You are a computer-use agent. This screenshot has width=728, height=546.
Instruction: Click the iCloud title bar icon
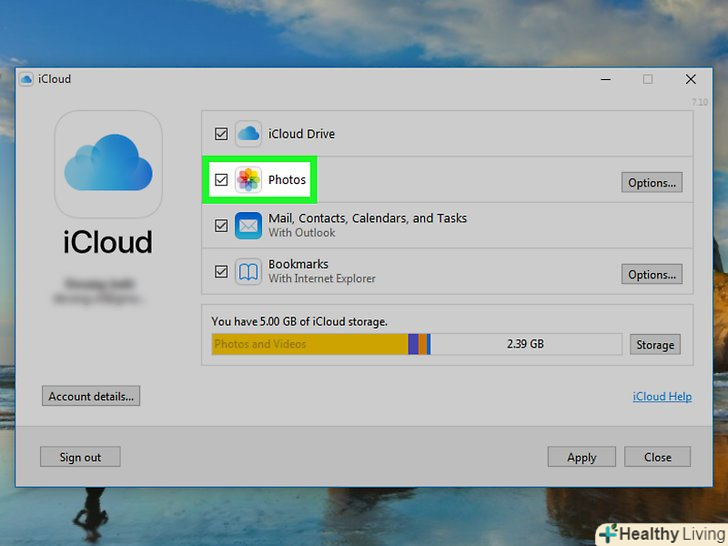pos(26,79)
